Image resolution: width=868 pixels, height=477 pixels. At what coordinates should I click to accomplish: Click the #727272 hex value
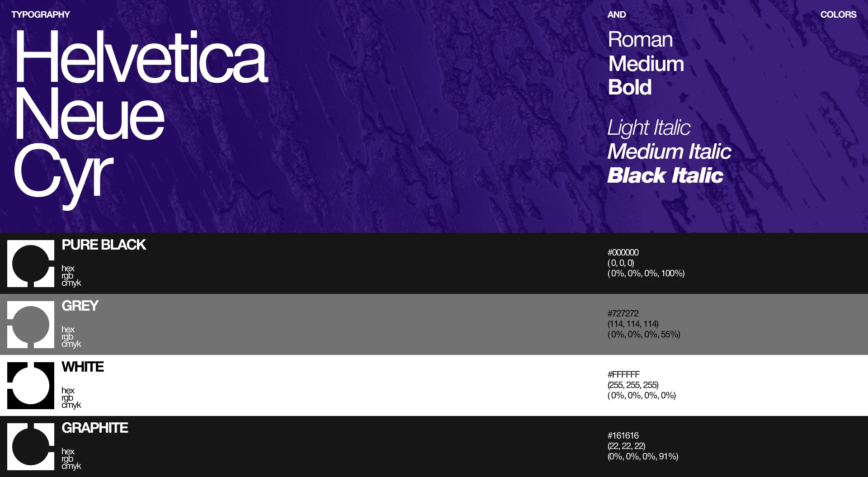tap(623, 313)
